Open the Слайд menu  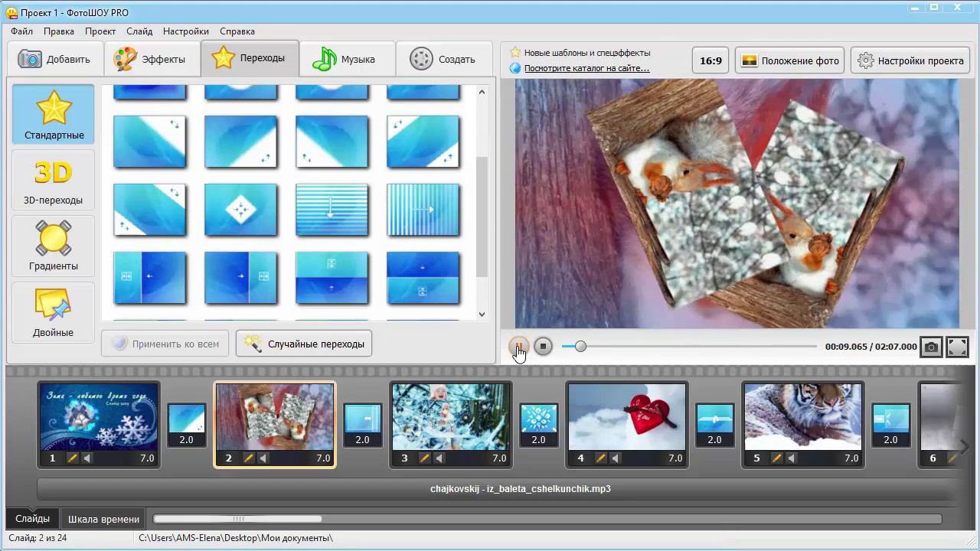click(x=139, y=31)
